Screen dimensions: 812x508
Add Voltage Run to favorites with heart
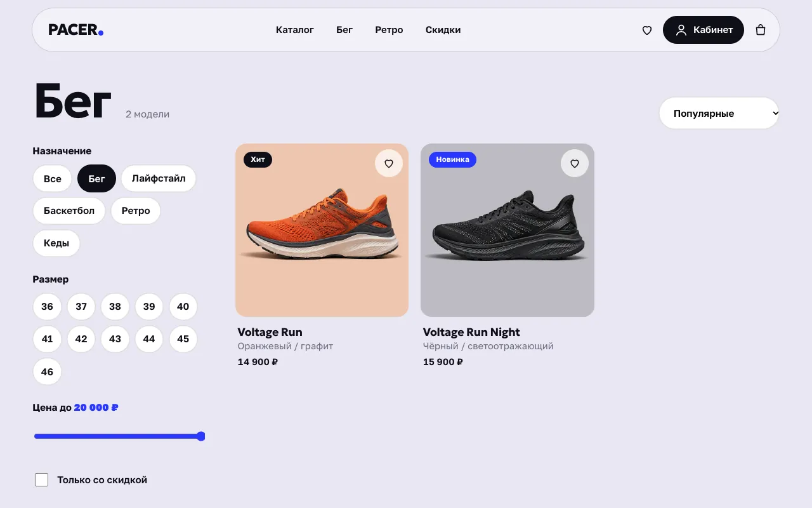pyautogui.click(x=389, y=163)
